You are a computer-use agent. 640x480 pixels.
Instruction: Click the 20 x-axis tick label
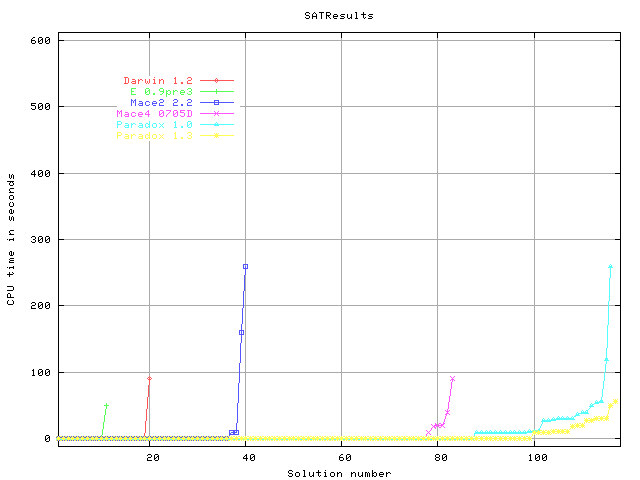[153, 458]
